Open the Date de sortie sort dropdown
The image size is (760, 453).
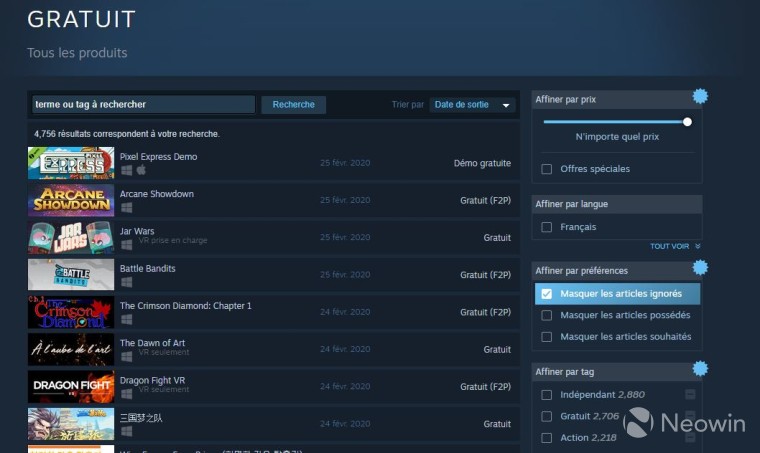pos(472,105)
